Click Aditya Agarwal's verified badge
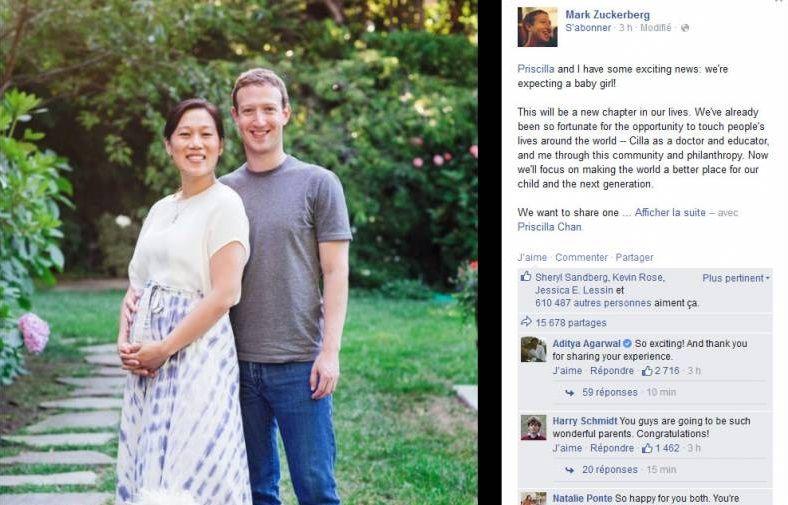The height and width of the screenshot is (505, 788). coord(627,344)
